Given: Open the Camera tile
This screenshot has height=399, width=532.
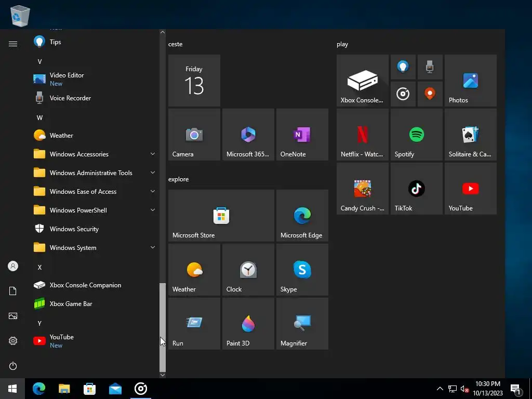Looking at the screenshot, I should coord(194,135).
